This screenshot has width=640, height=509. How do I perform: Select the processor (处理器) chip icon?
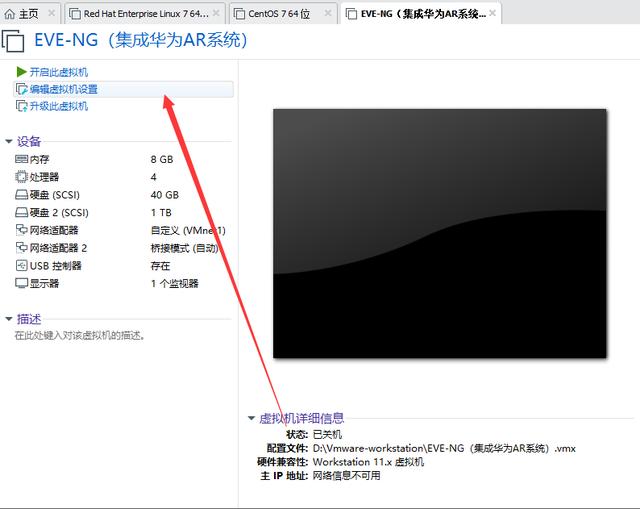coord(21,177)
